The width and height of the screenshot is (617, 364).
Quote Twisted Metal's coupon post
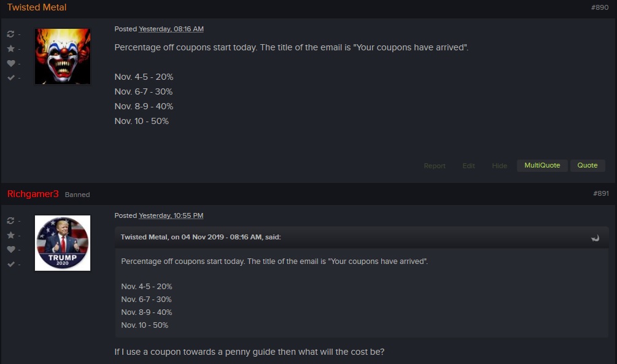[x=587, y=165]
